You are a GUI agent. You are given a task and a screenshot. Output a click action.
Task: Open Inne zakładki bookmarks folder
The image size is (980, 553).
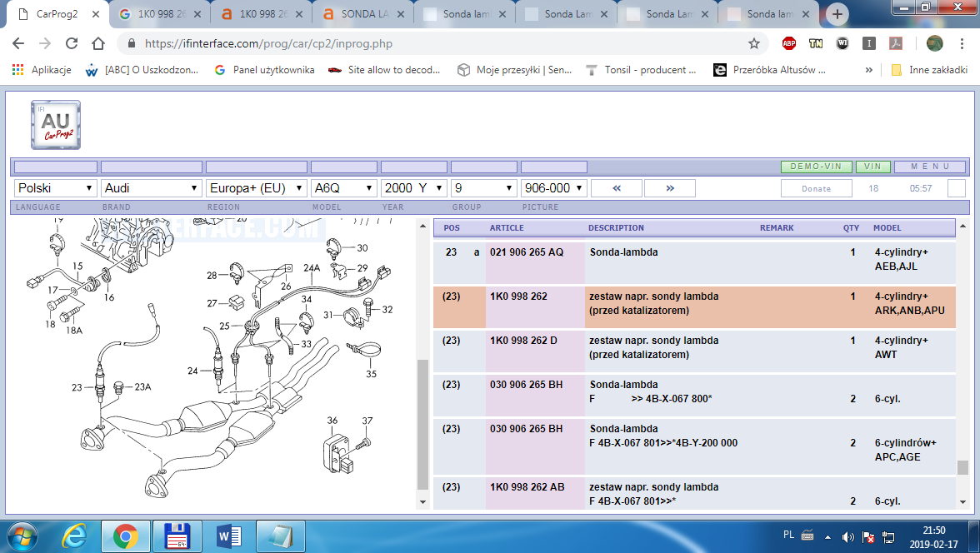click(929, 70)
